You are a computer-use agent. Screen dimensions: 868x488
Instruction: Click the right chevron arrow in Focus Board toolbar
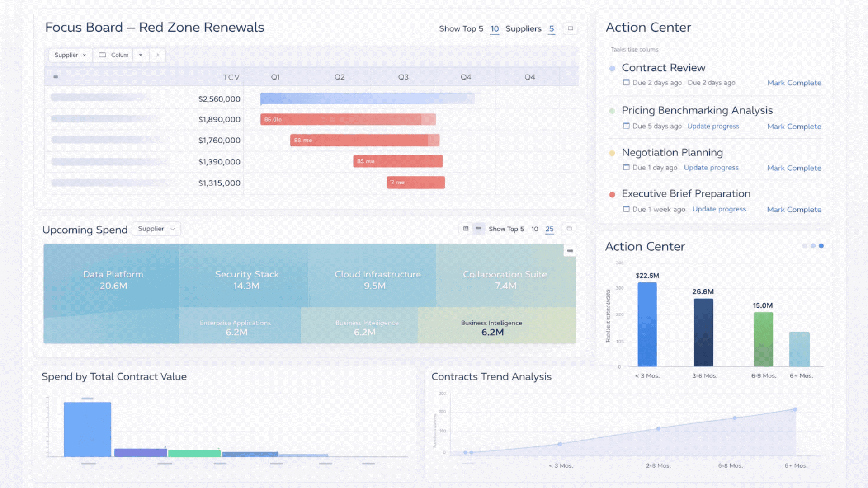(157, 55)
